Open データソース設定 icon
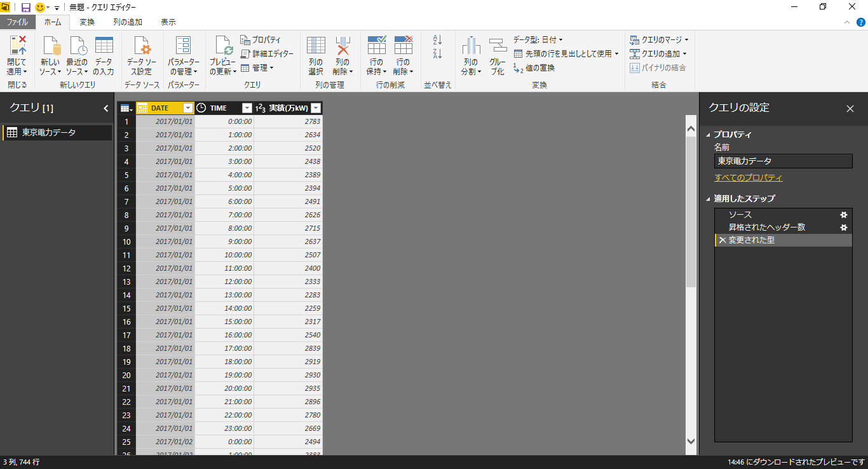This screenshot has width=868, height=469. click(141, 45)
